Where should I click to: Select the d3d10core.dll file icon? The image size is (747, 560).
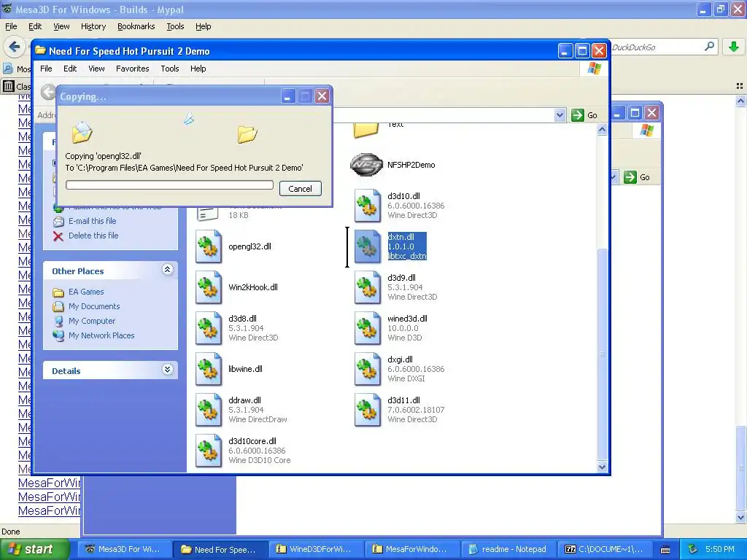pyautogui.click(x=209, y=451)
